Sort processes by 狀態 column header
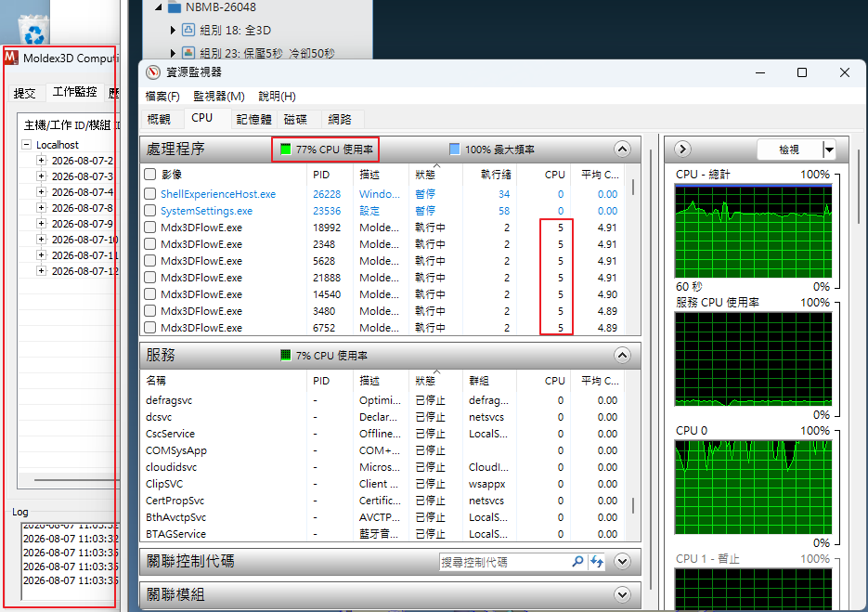The image size is (868, 612). 435,175
